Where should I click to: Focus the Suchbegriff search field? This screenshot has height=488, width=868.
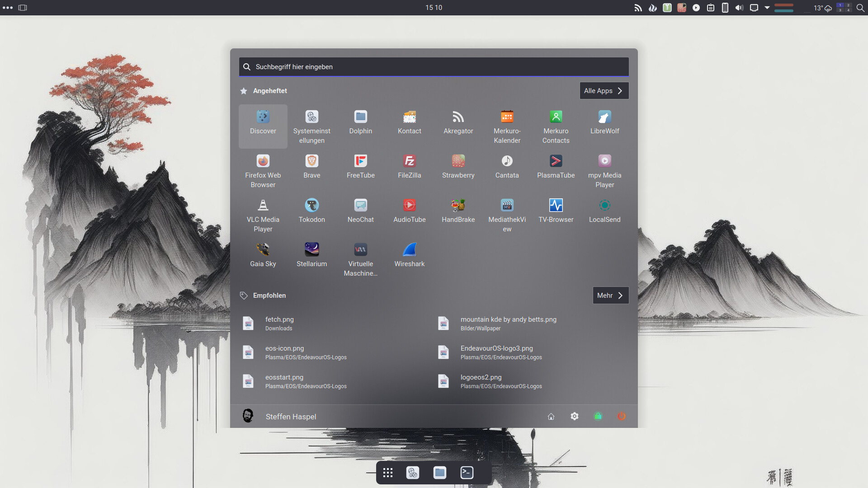(434, 67)
